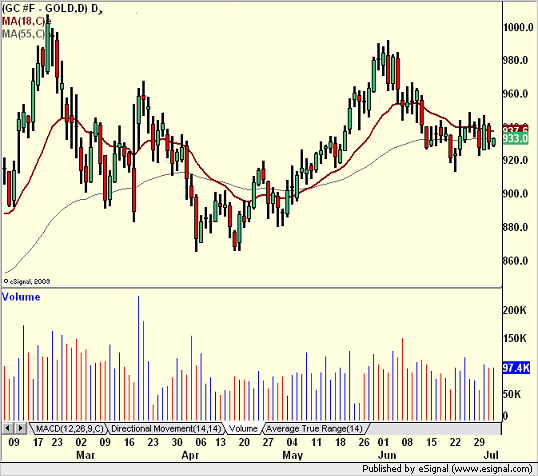Click the eSignal 2003 copyright text
The width and height of the screenshot is (538, 476).
click(27, 281)
